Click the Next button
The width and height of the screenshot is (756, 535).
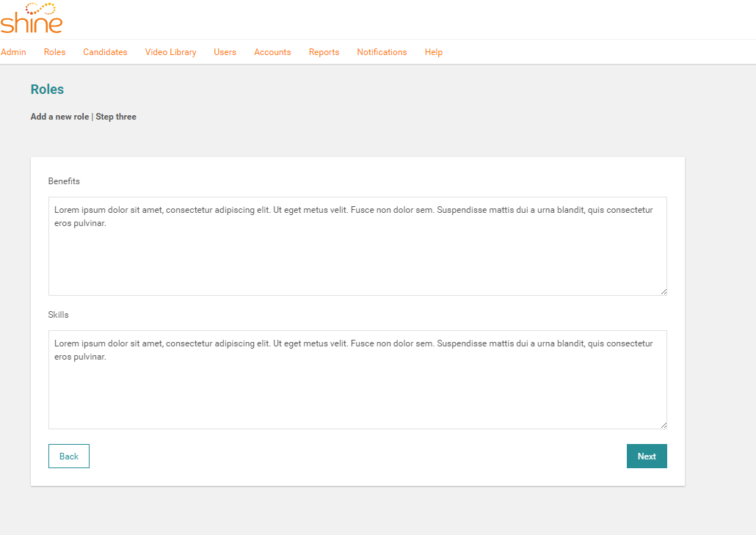pos(647,456)
